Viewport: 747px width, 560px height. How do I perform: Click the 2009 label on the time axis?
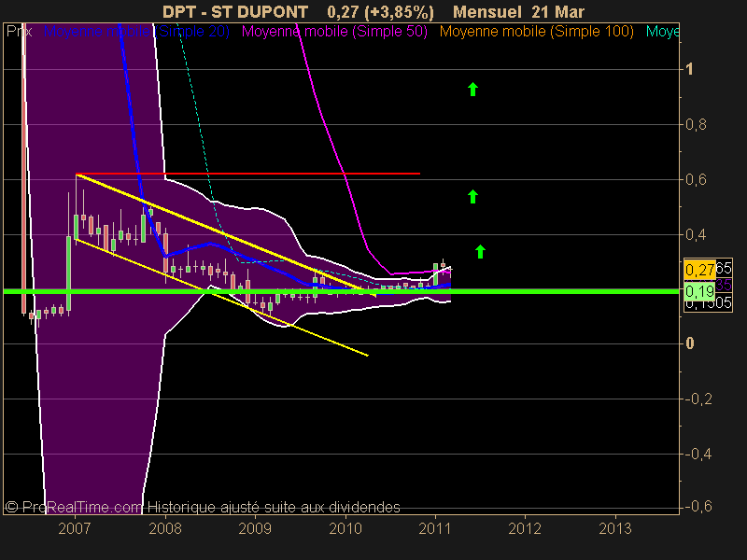click(255, 528)
